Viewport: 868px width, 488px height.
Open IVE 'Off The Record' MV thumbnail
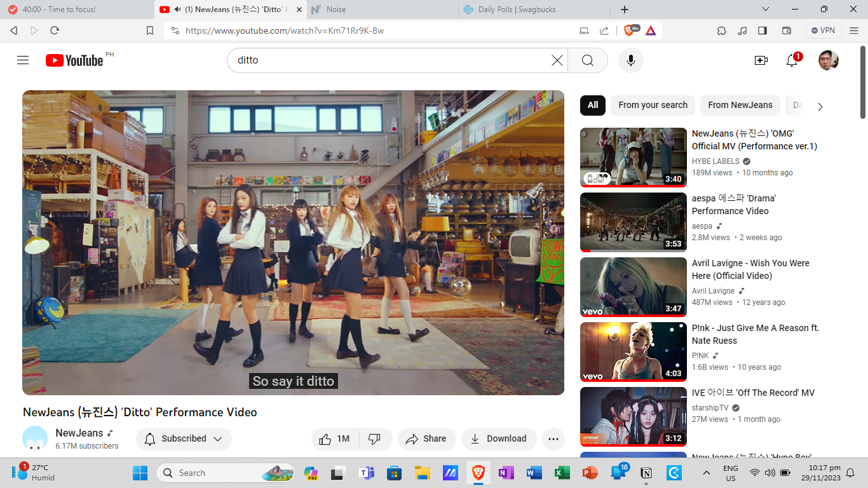(634, 416)
